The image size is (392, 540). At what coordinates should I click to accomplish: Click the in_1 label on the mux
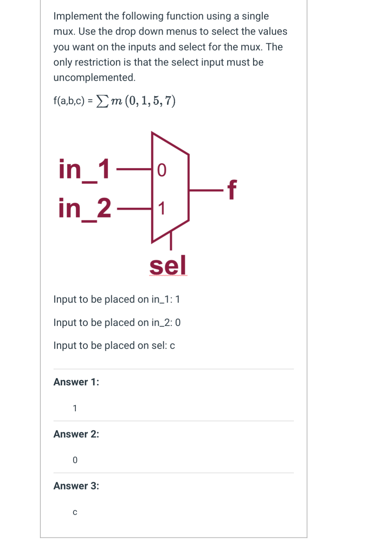(84, 170)
